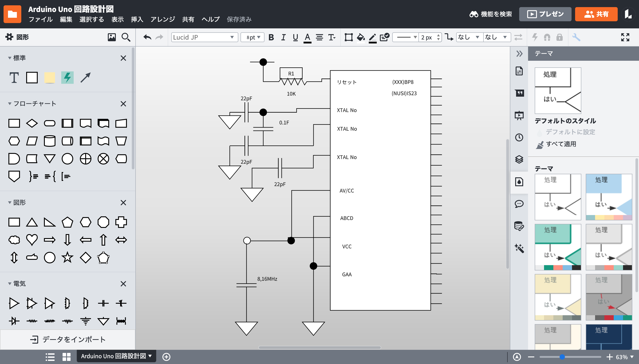639x364 pixels.
Task: Open the ファイル menu
Action: tap(41, 19)
